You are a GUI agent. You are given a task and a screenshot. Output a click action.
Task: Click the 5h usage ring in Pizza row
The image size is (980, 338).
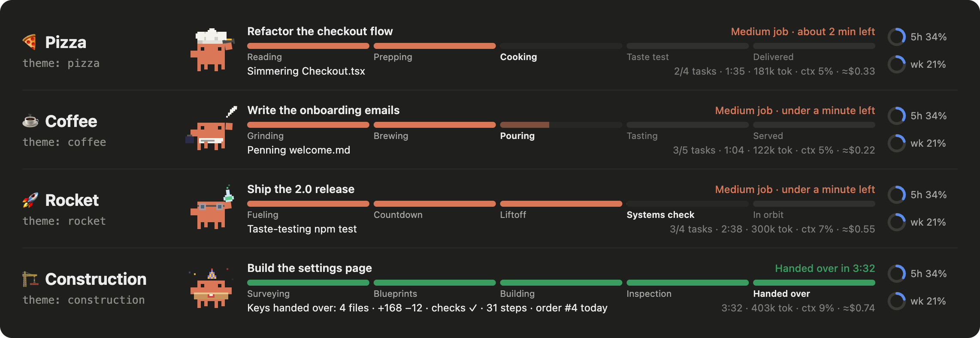pyautogui.click(x=897, y=37)
